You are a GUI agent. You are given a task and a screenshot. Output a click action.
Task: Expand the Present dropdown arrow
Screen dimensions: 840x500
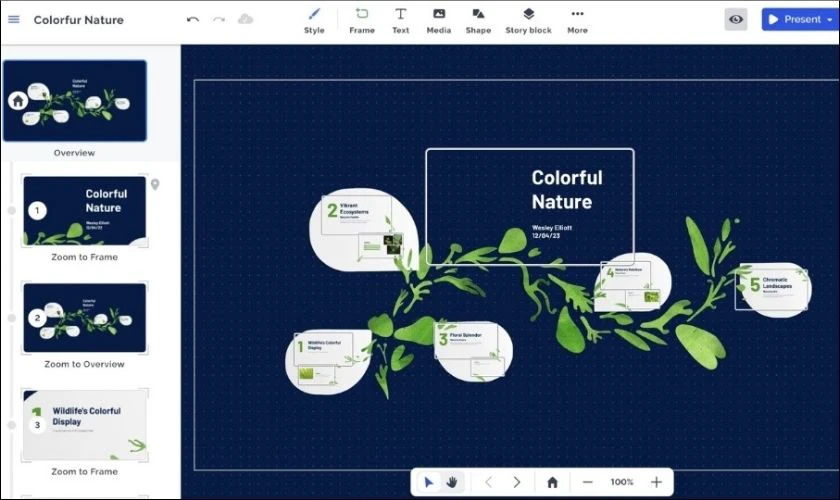pyautogui.click(x=830, y=20)
